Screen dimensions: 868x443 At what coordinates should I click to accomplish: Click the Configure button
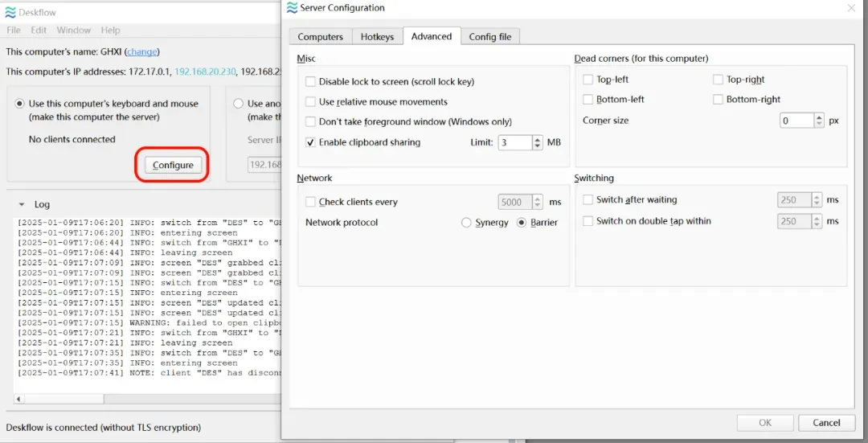coord(173,165)
